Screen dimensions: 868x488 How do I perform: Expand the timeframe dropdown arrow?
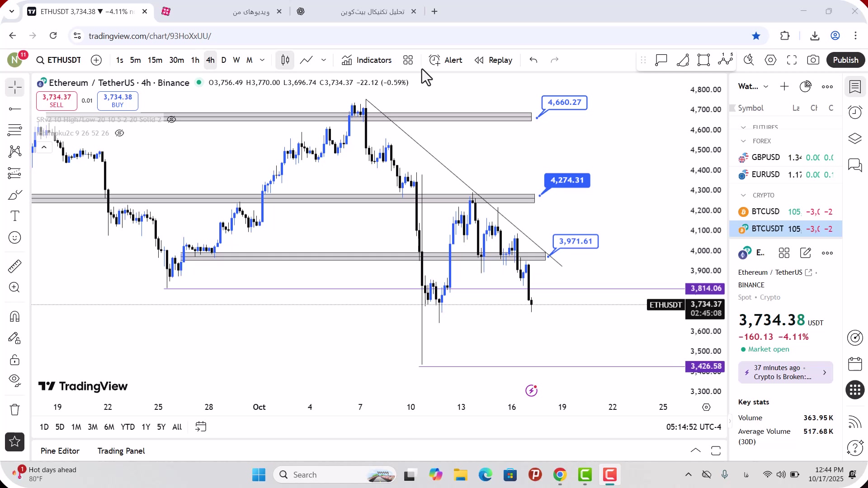tap(262, 60)
